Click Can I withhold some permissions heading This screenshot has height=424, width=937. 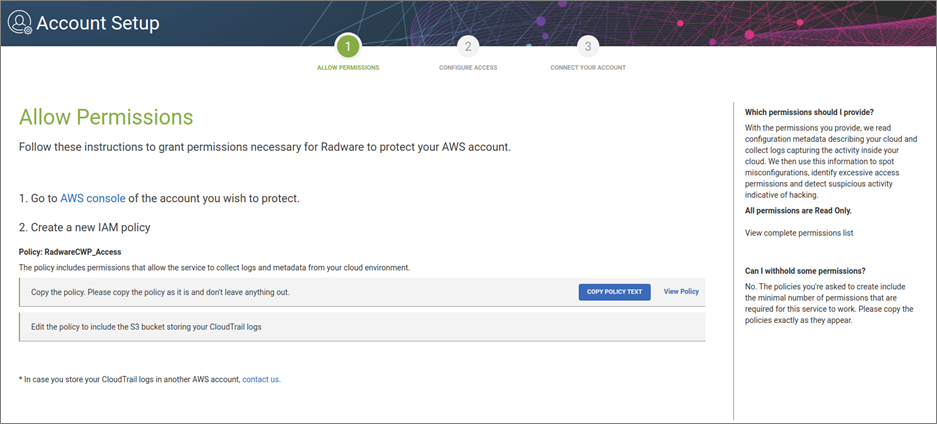click(805, 271)
